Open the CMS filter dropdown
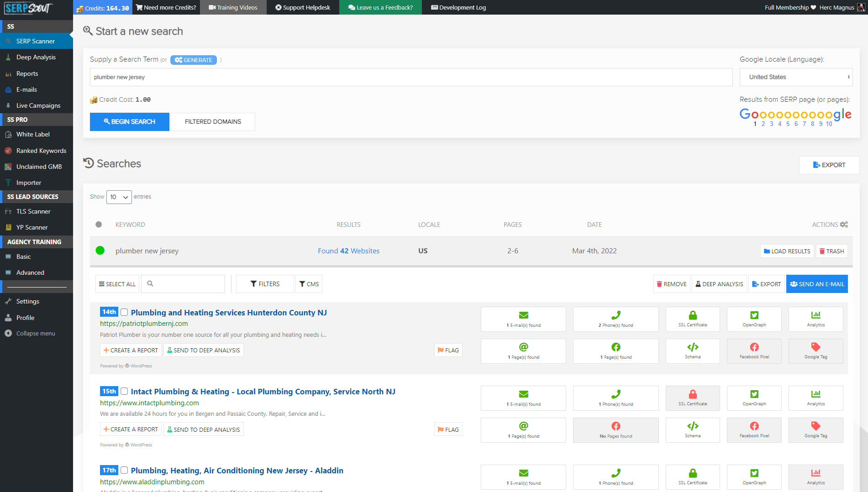The height and width of the screenshot is (492, 868). pyautogui.click(x=309, y=284)
